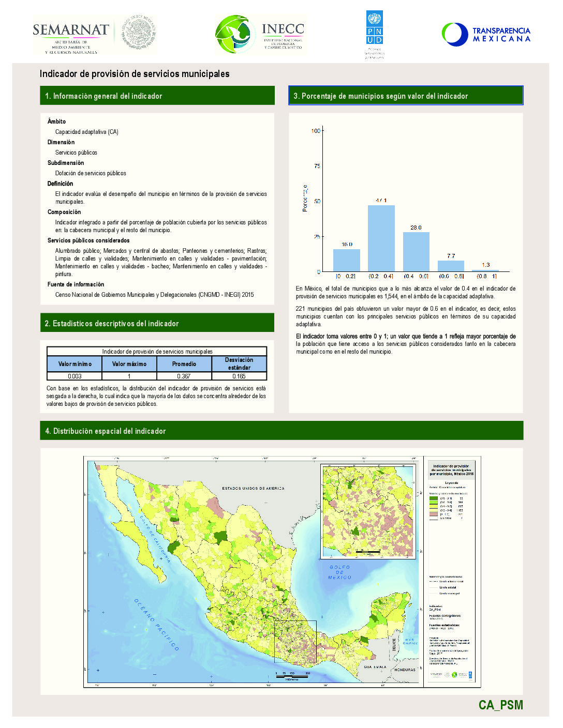Click the document title about servicios municipales
563x728 pixels.
(x=135, y=74)
